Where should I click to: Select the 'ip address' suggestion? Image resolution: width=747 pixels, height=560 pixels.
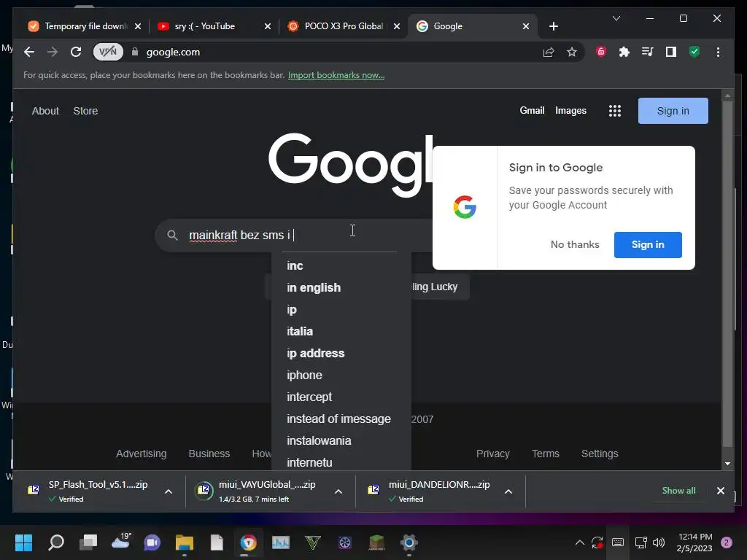(x=341, y=354)
